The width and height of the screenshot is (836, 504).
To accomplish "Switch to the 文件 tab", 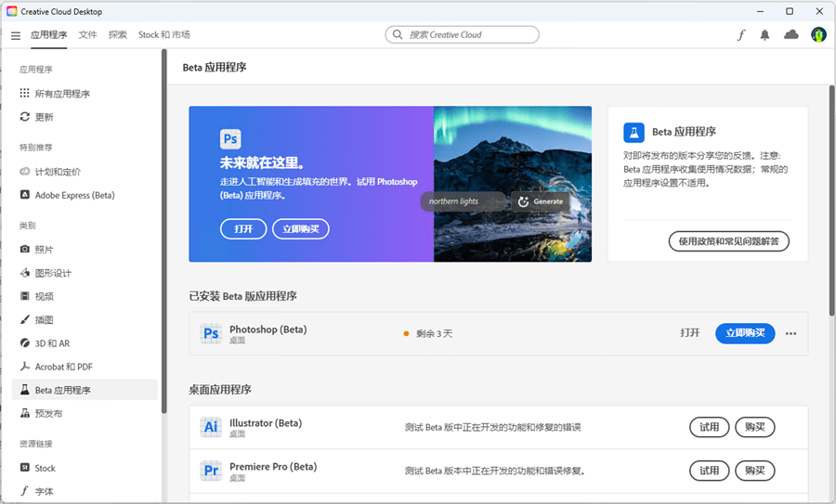I will [88, 35].
